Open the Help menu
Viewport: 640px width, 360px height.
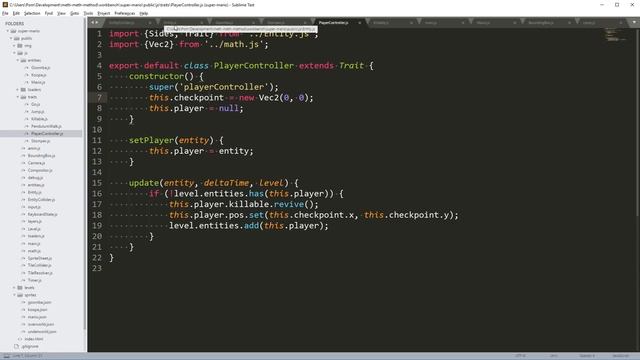[x=144, y=13]
